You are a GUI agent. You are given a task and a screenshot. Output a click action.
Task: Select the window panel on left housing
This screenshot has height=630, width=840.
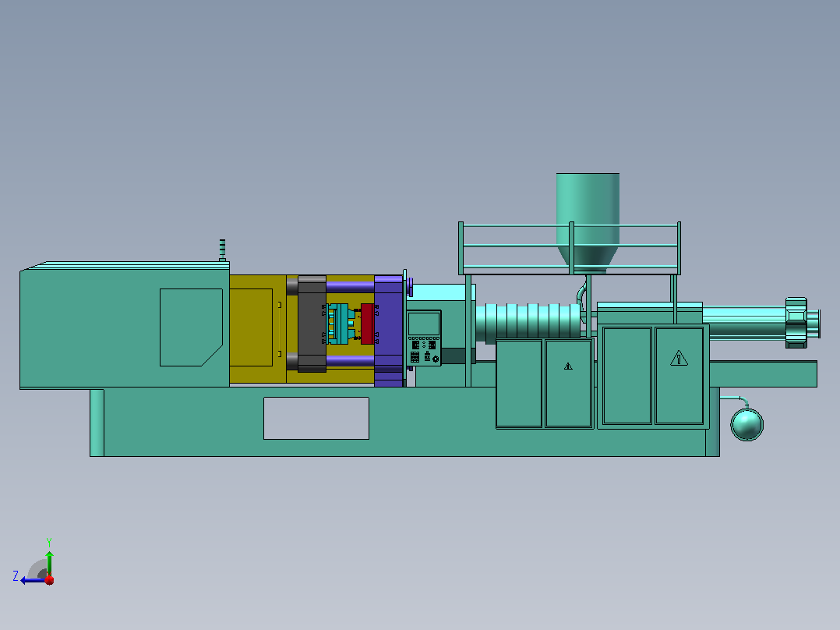tap(191, 327)
